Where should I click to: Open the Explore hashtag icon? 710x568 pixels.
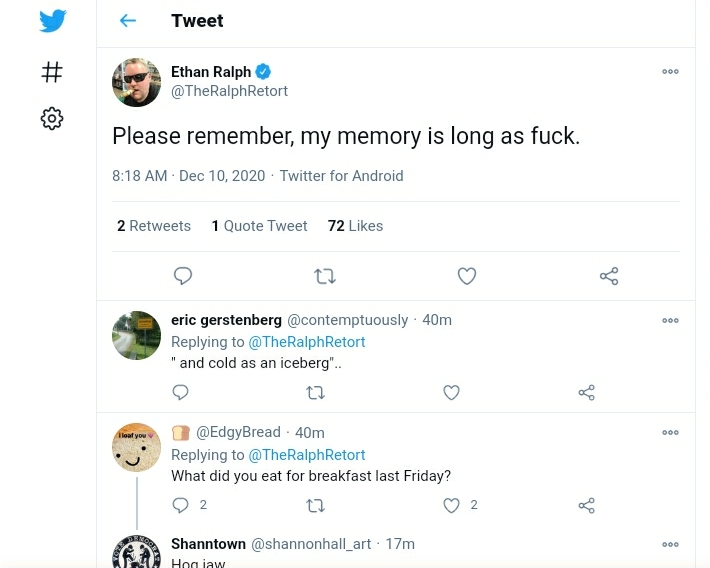pyautogui.click(x=52, y=72)
